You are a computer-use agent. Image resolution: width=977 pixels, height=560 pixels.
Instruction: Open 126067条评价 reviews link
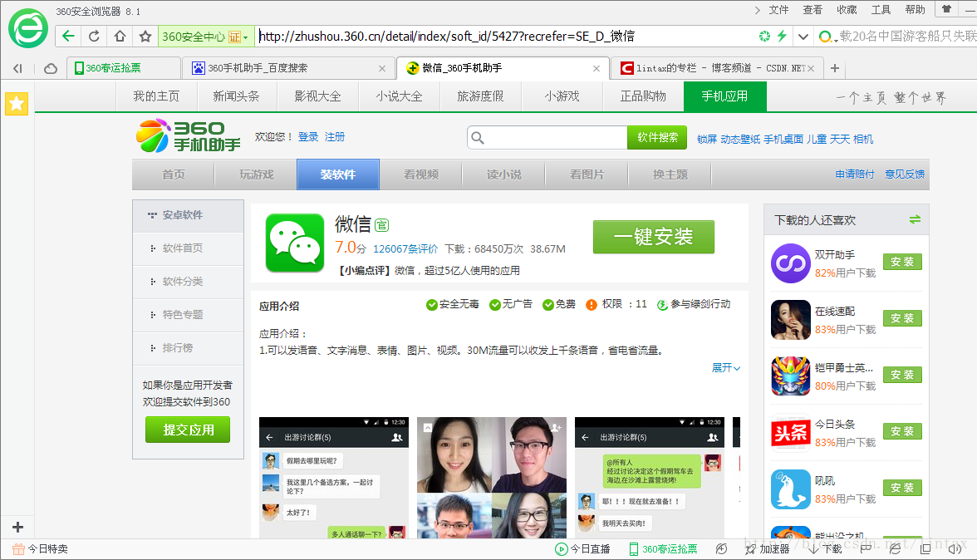coord(405,248)
